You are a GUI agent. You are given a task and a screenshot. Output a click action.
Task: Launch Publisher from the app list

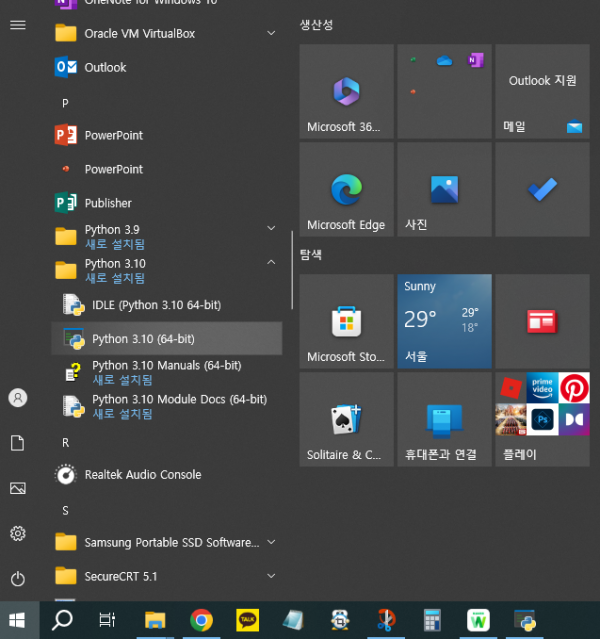166,203
